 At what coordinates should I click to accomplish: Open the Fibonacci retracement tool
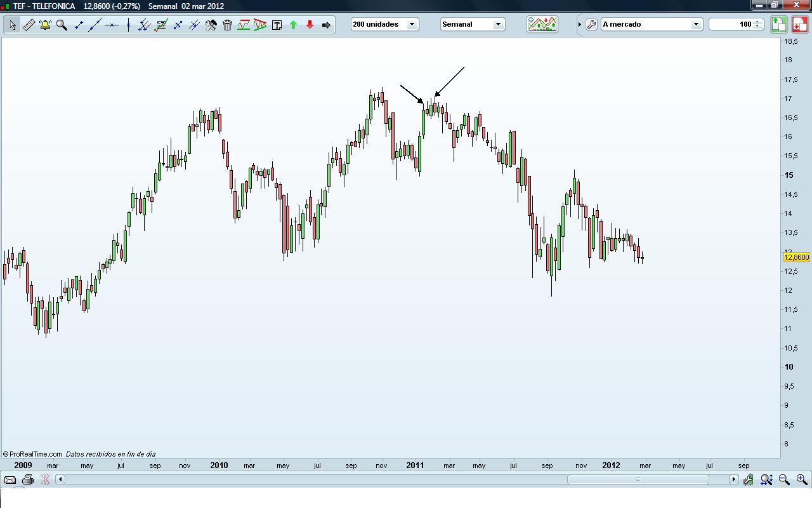click(x=161, y=25)
